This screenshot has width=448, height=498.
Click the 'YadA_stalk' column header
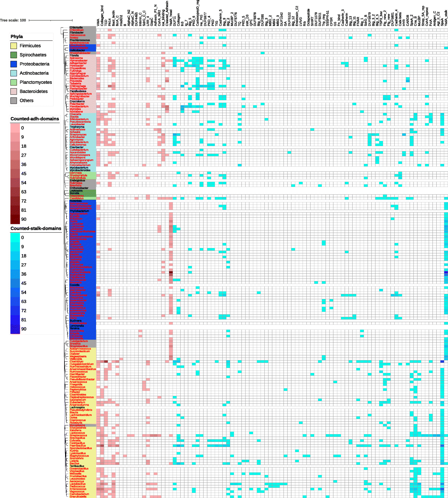coord(446,18)
